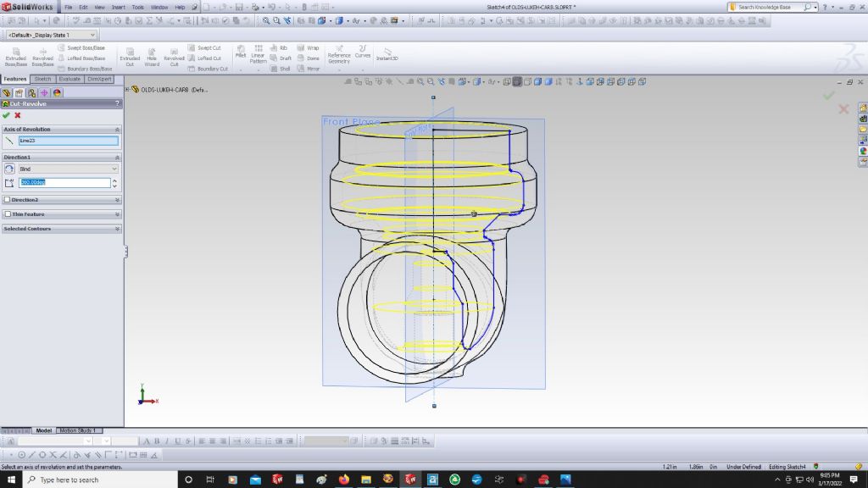This screenshot has height=488, width=868.
Task: Open the Insert menu
Action: [118, 7]
